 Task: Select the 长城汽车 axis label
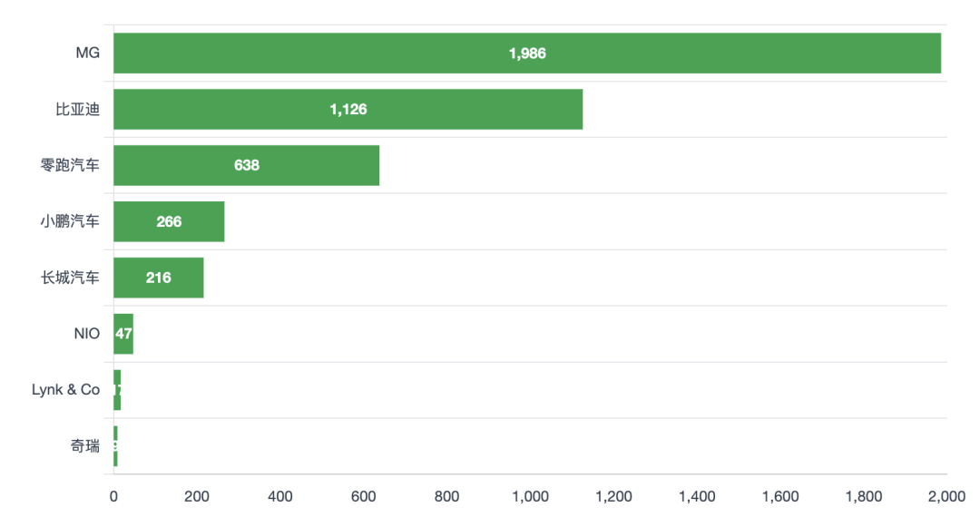pyautogui.click(x=70, y=278)
